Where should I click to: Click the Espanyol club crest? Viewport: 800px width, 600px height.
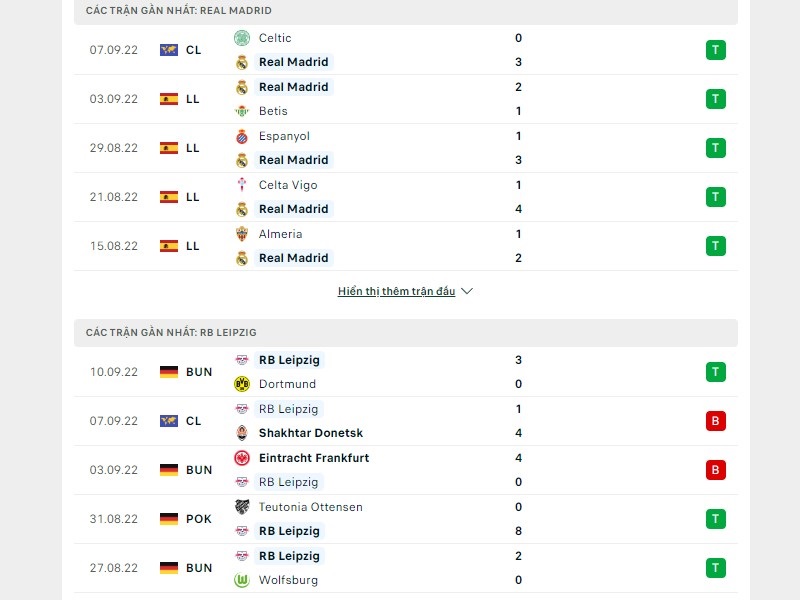point(241,136)
